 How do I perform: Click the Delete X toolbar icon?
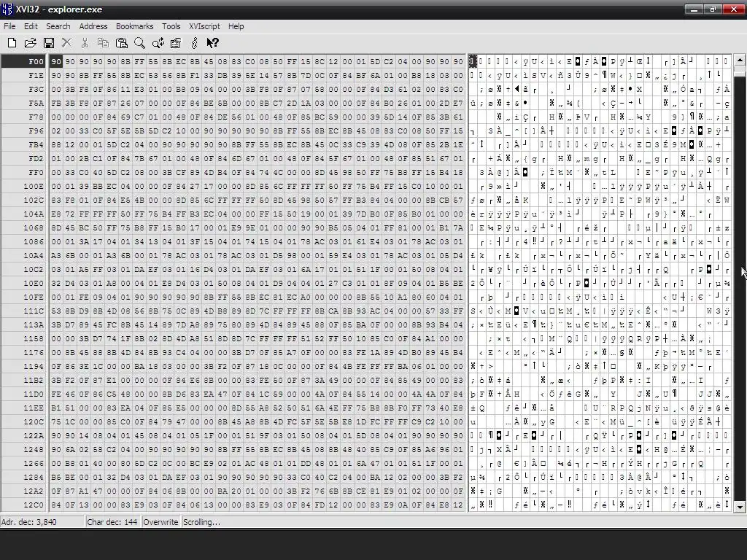point(66,43)
